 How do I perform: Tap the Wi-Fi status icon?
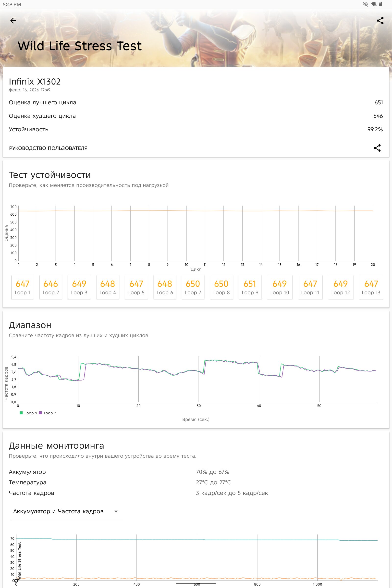click(x=373, y=4)
